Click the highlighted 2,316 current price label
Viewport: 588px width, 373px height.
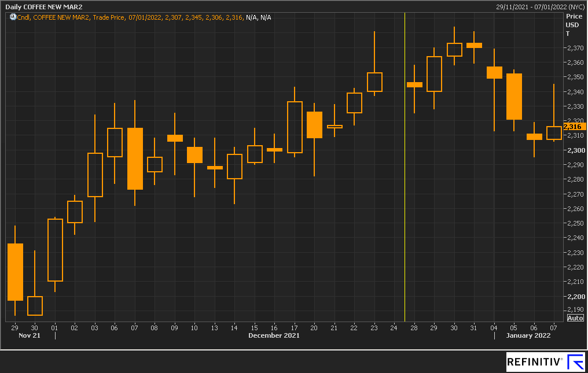pyautogui.click(x=574, y=127)
